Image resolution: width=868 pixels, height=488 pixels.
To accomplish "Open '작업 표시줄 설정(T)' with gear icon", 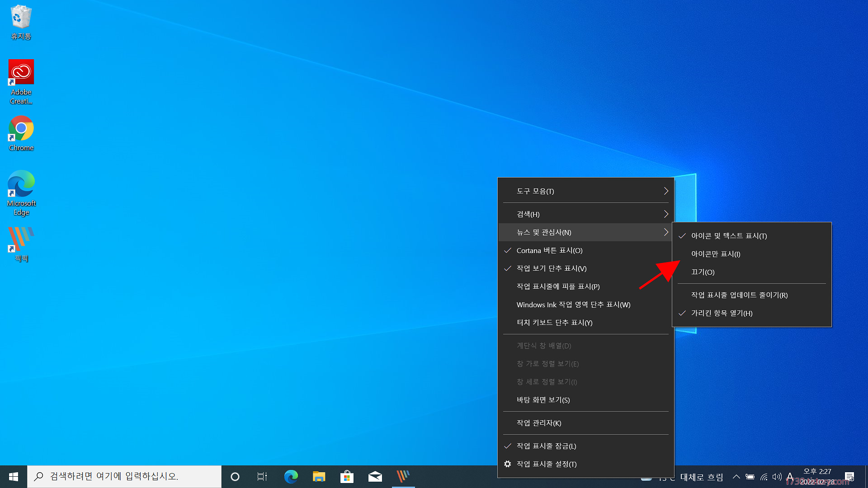I will [546, 464].
